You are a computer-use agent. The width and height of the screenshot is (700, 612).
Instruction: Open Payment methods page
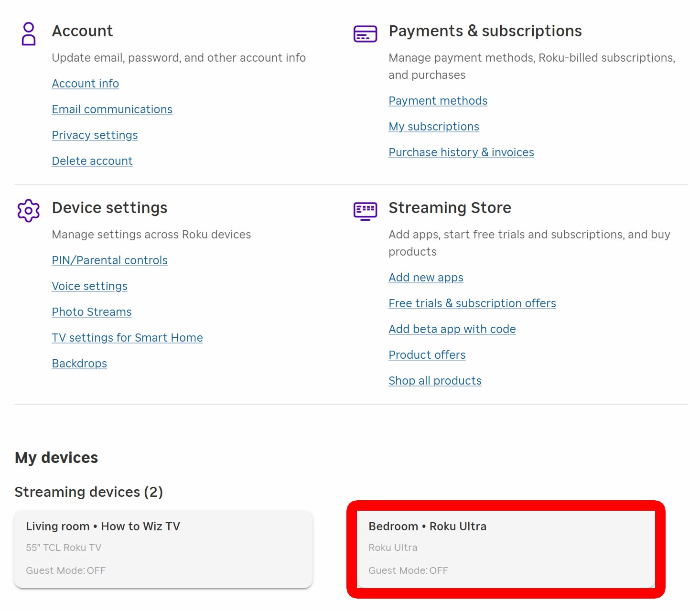pyautogui.click(x=438, y=101)
